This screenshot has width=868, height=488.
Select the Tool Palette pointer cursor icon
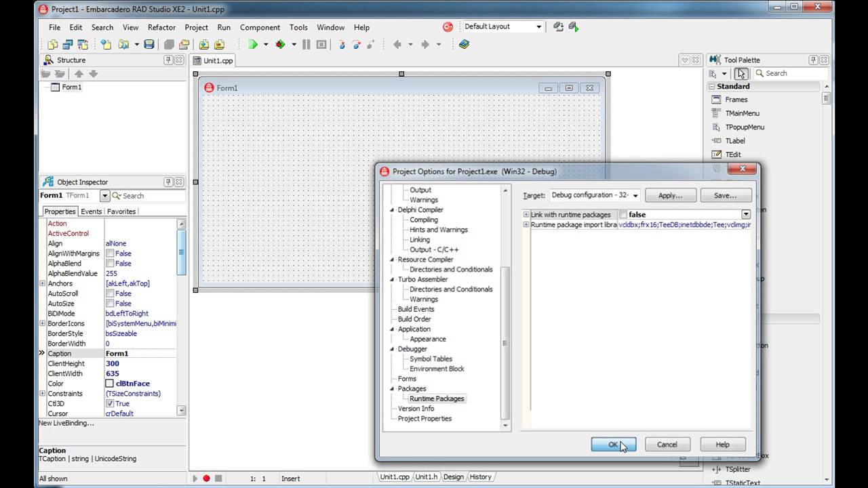pyautogui.click(x=741, y=73)
